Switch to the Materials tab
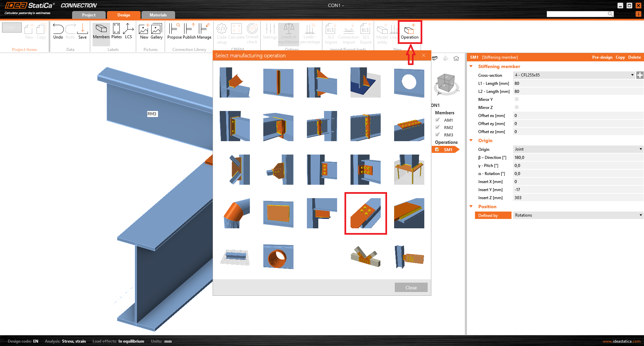Image resolution: width=644 pixels, height=346 pixels. coord(158,15)
